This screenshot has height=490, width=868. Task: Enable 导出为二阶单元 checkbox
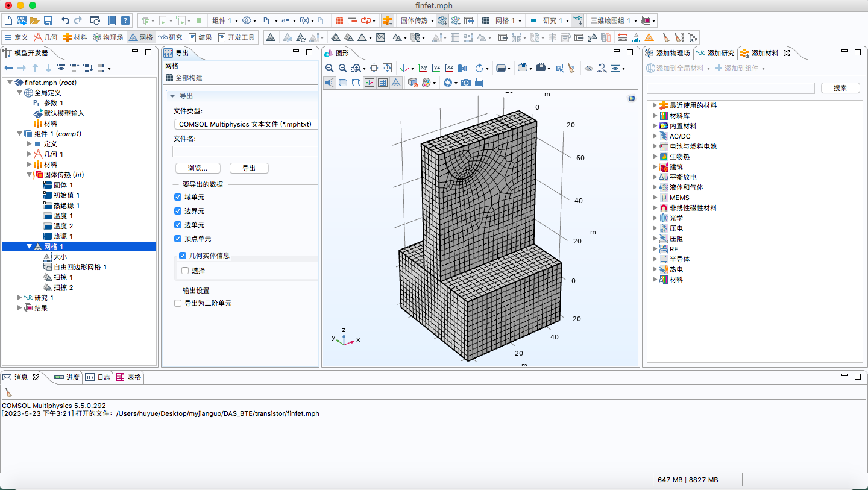pyautogui.click(x=178, y=303)
